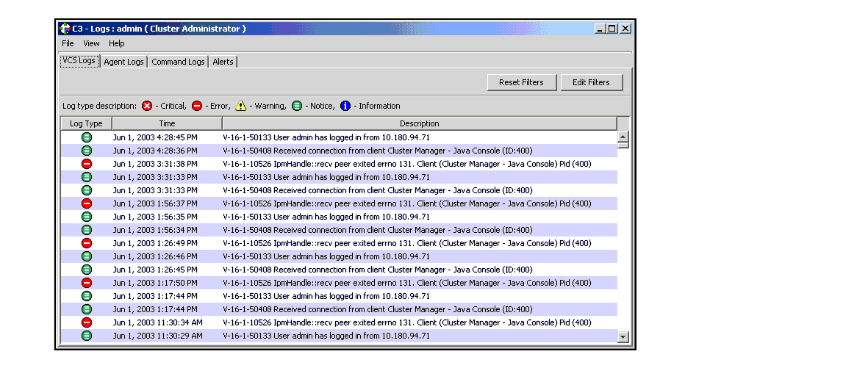Click the error icon for the 1:56:37 PM entry
The width and height of the screenshot is (868, 368).
86,203
